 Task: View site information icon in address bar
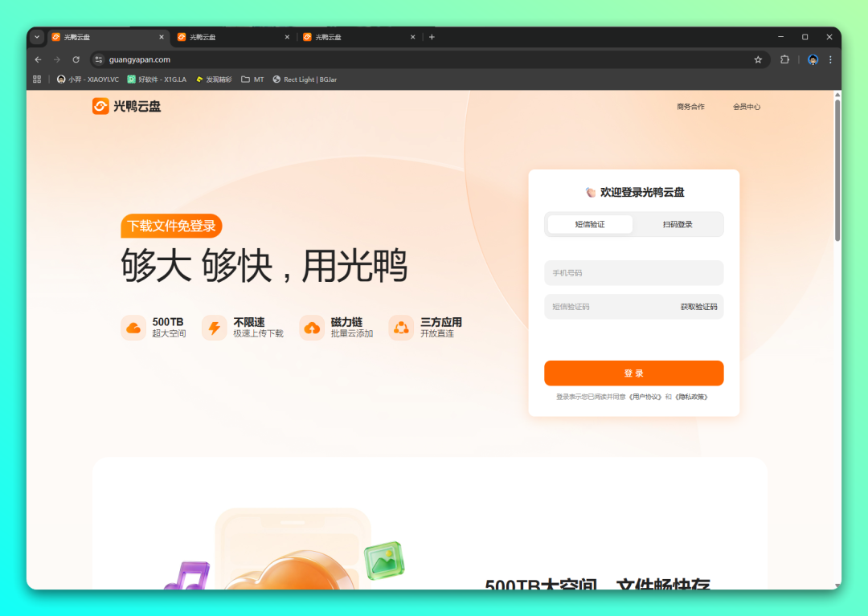coord(99,59)
